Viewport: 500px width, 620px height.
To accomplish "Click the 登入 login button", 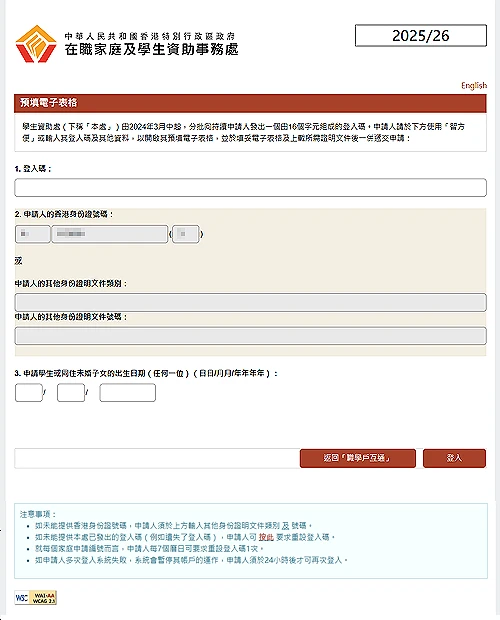I will tap(454, 458).
